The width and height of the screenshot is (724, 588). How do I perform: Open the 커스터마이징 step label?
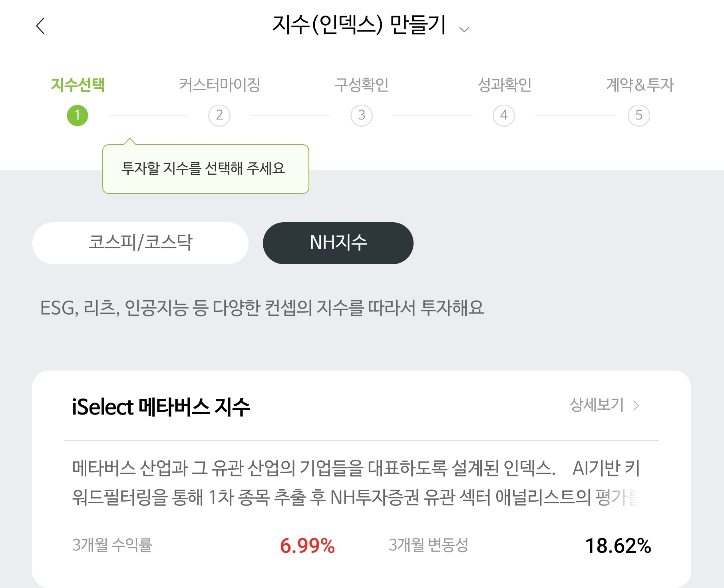click(219, 85)
